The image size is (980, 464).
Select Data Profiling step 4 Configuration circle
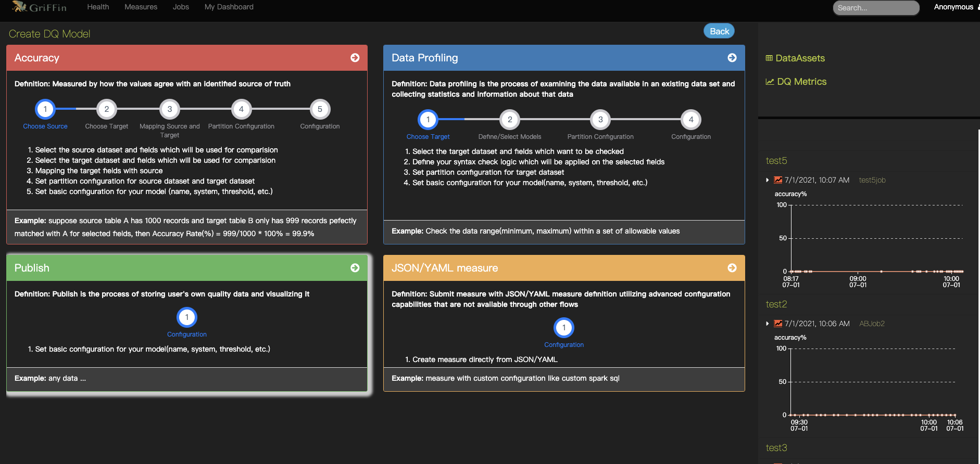pos(691,120)
